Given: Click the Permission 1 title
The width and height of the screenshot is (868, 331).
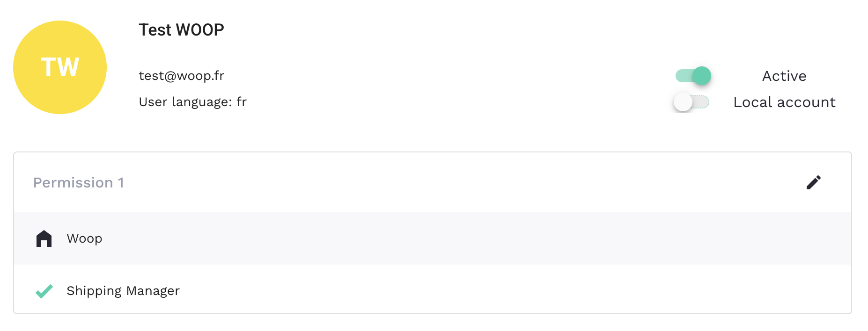Looking at the screenshot, I should pos(78,182).
